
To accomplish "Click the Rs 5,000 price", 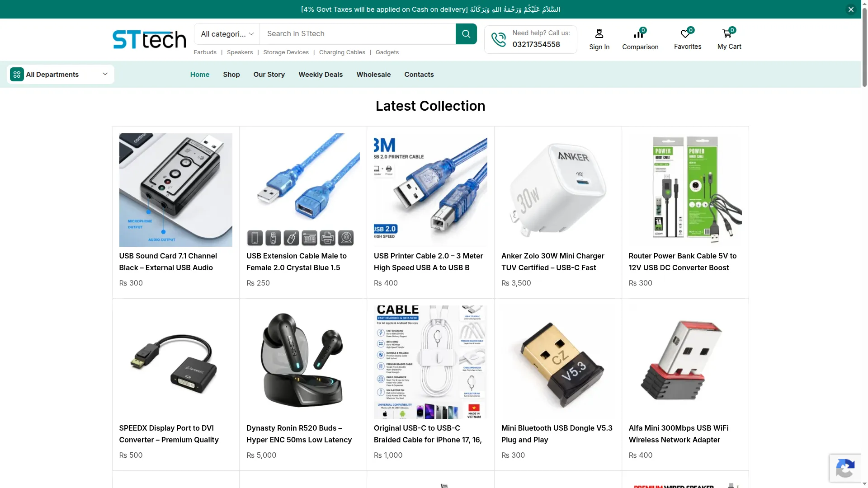I will [261, 455].
